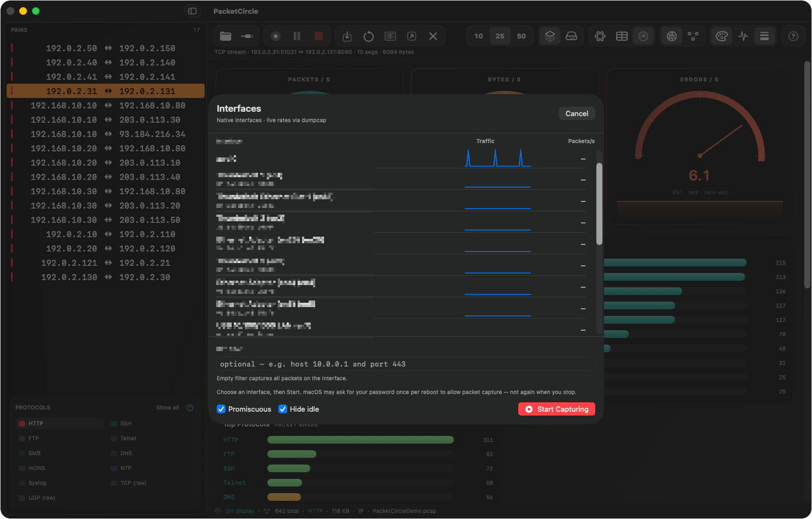Open a capture file with the folder icon

pyautogui.click(x=226, y=36)
